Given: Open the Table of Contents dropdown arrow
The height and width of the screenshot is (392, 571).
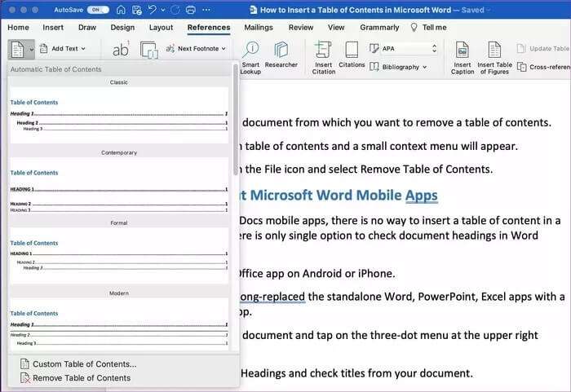Looking at the screenshot, I should [31, 50].
